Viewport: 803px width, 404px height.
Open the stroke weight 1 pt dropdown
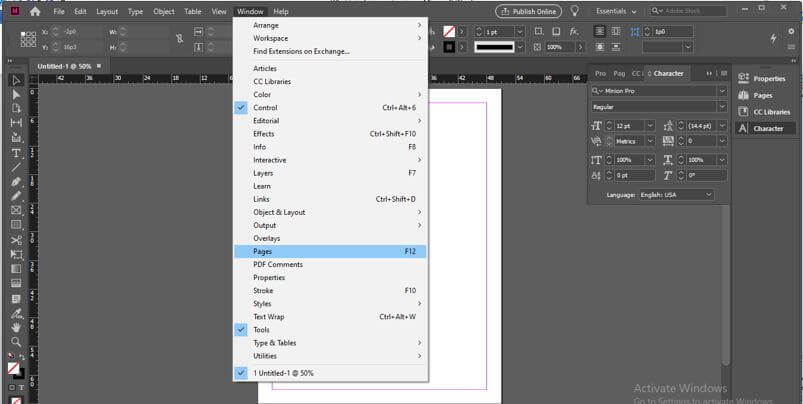coord(520,32)
